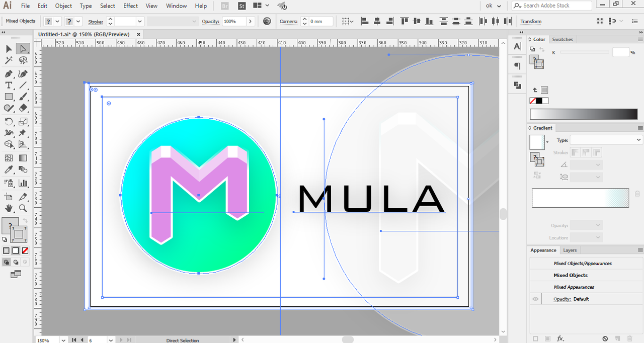Activate the Artboard tool

[x=9, y=197]
